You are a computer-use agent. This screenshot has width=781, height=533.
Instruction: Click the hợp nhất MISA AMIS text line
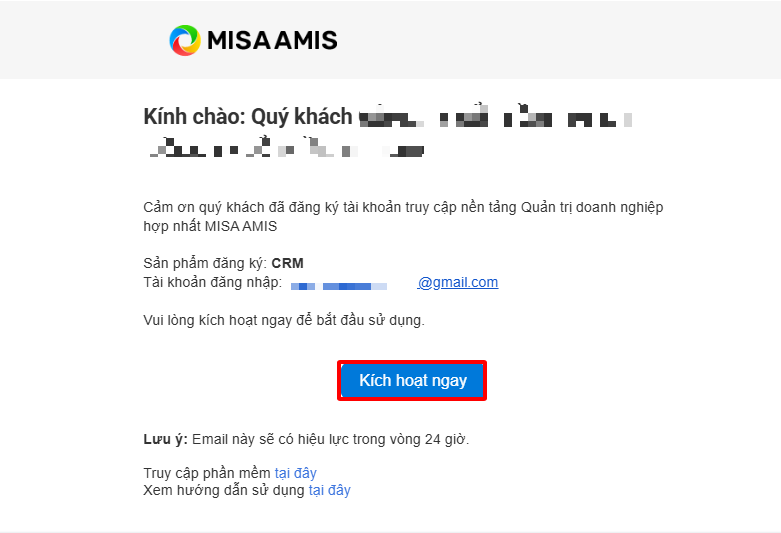click(210, 226)
